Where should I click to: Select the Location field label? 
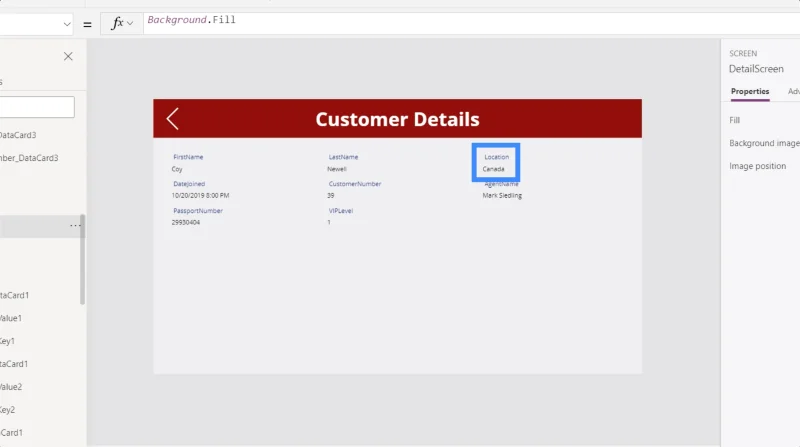496,157
